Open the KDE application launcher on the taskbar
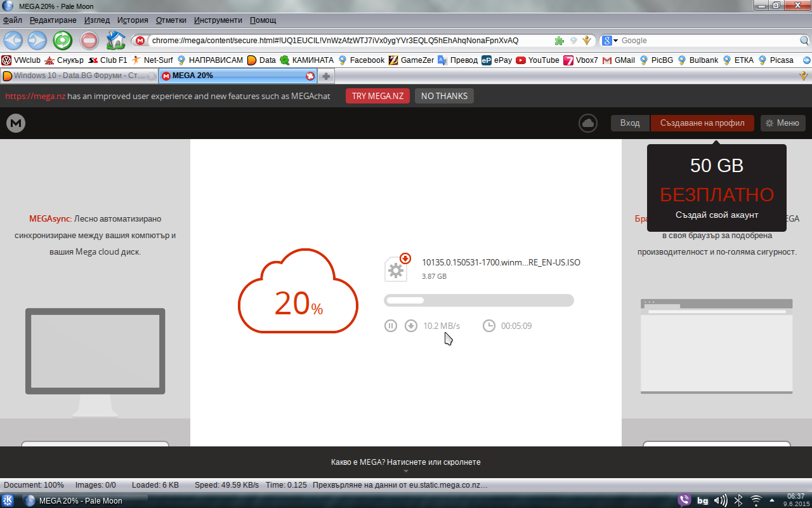This screenshot has height=508, width=812. [x=8, y=500]
